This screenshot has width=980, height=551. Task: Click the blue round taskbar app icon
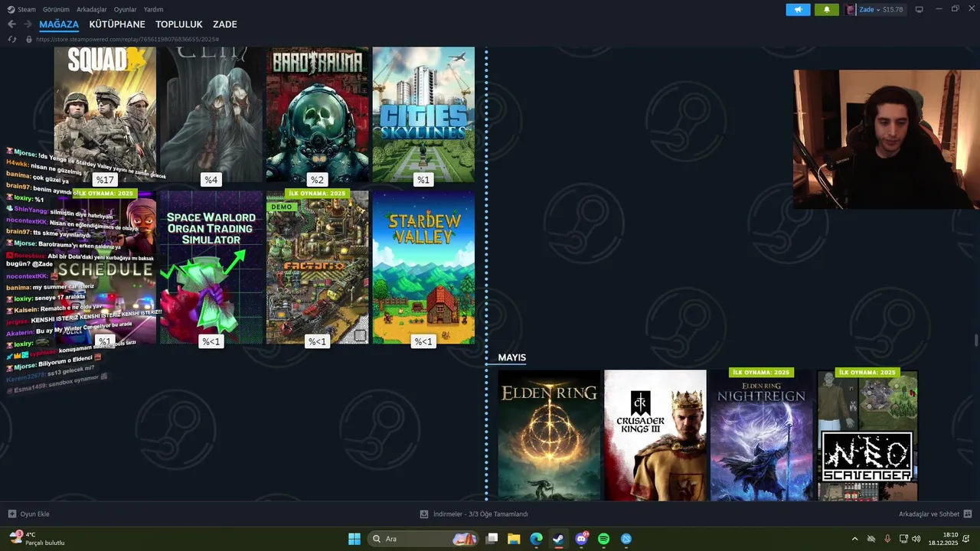[x=626, y=539]
